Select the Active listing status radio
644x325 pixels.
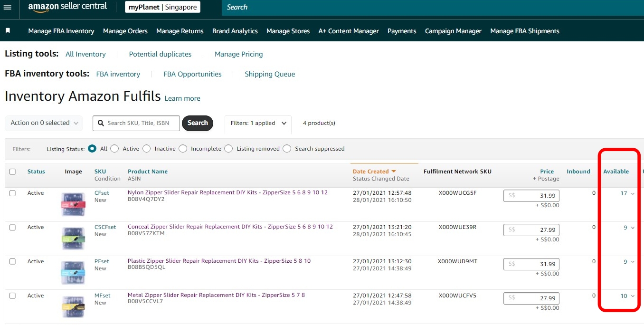pyautogui.click(x=114, y=149)
